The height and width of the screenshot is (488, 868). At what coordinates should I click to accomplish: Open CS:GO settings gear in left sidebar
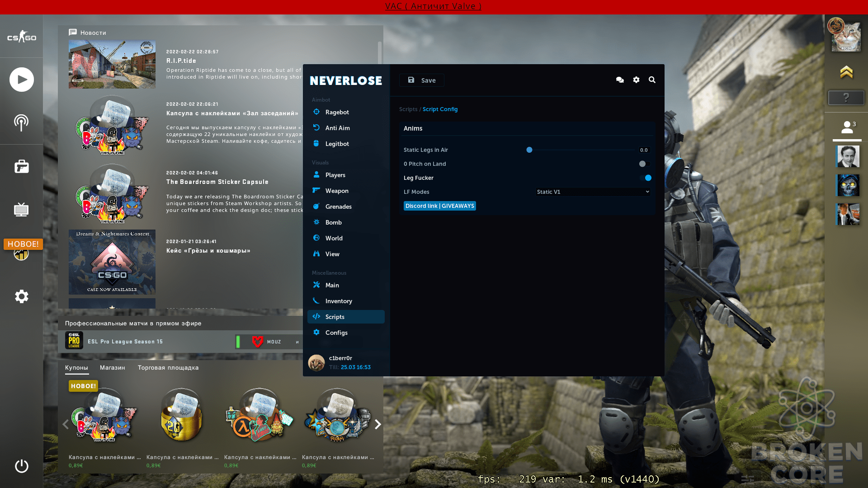coord(21,296)
